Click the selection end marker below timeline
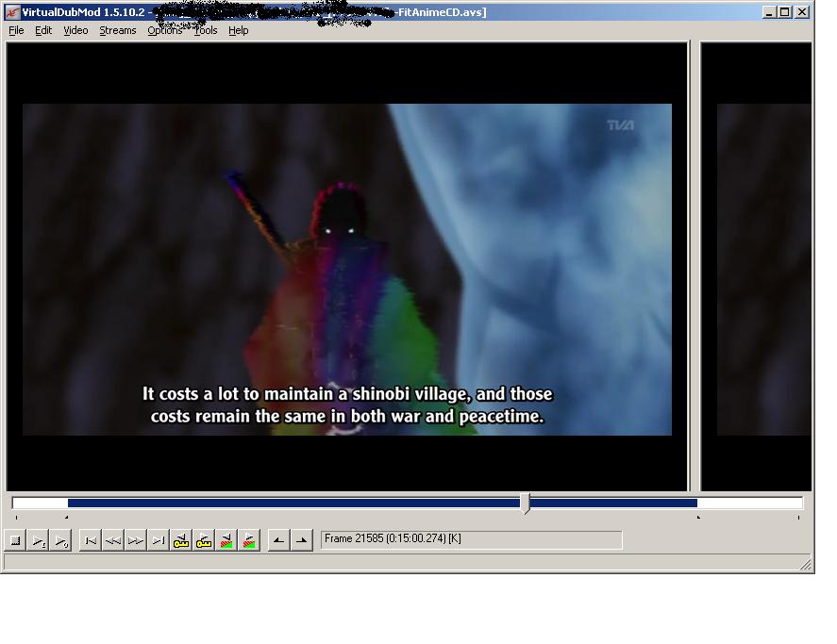837x644 pixels. [698, 517]
